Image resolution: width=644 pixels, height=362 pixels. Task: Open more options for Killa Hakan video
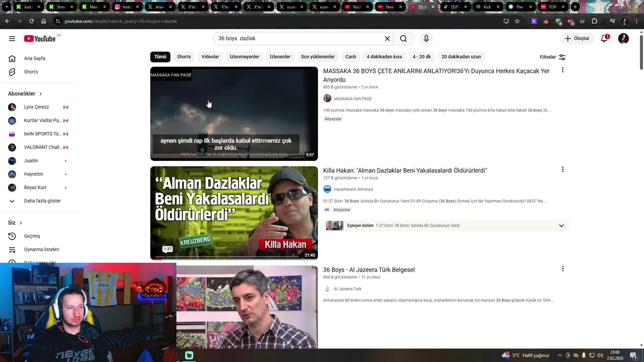coord(562,170)
